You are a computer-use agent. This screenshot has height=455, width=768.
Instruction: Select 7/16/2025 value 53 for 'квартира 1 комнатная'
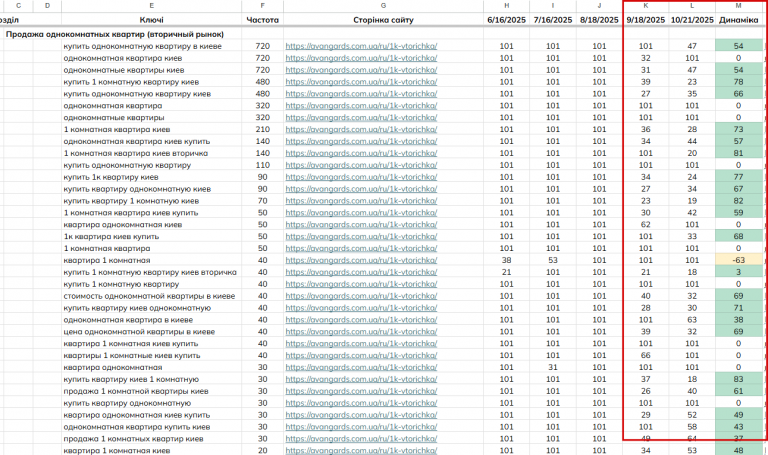(552, 260)
